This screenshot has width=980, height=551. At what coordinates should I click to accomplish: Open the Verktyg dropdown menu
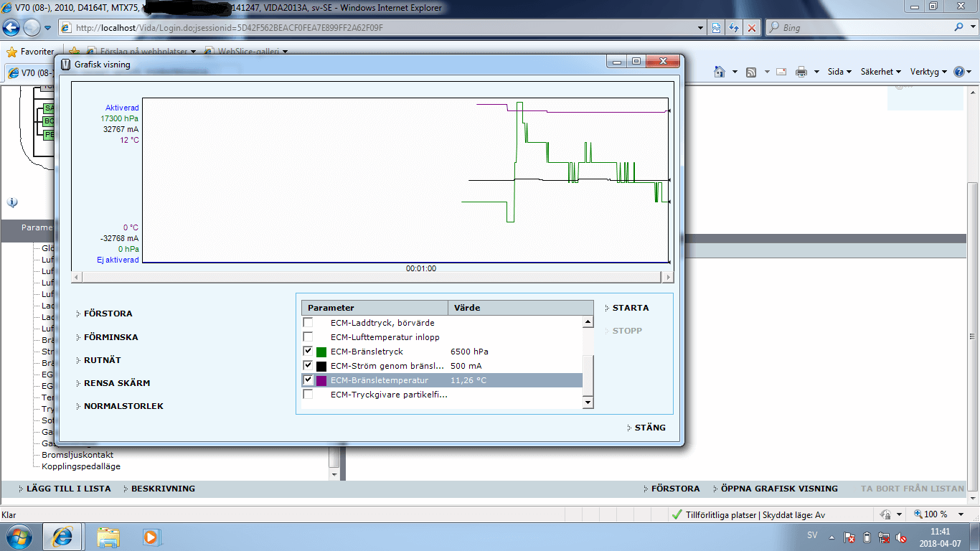click(x=928, y=72)
